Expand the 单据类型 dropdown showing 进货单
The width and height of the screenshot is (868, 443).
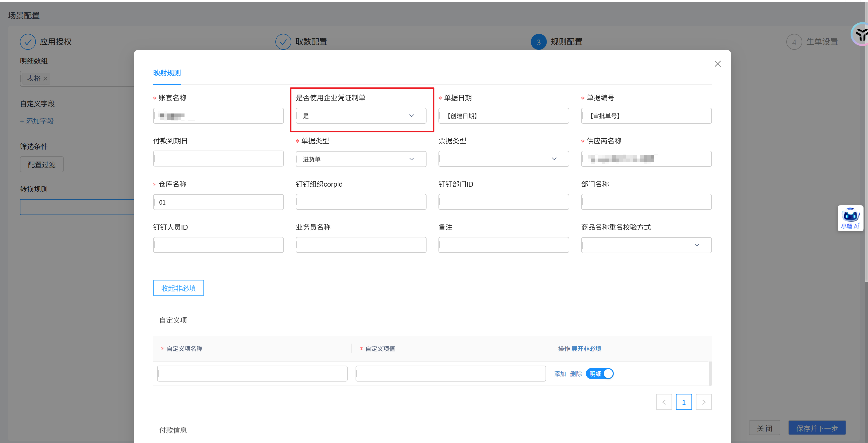coord(361,159)
